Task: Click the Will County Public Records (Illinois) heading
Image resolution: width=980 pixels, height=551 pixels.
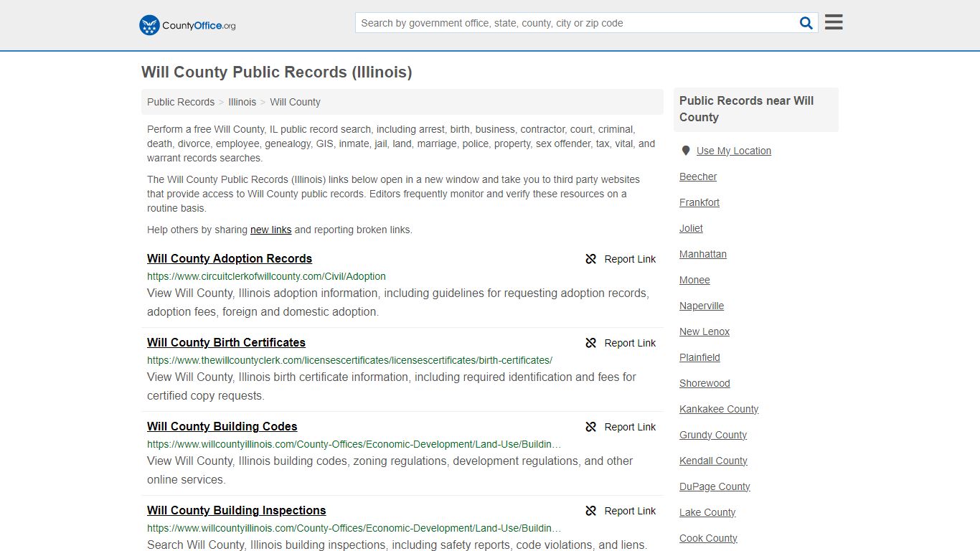Action: 277,72
